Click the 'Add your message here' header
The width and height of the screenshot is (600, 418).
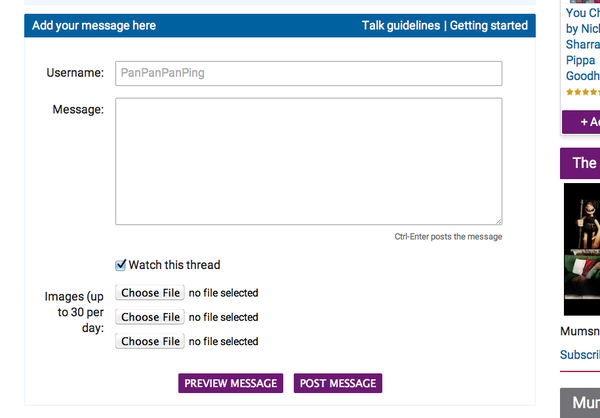click(94, 26)
